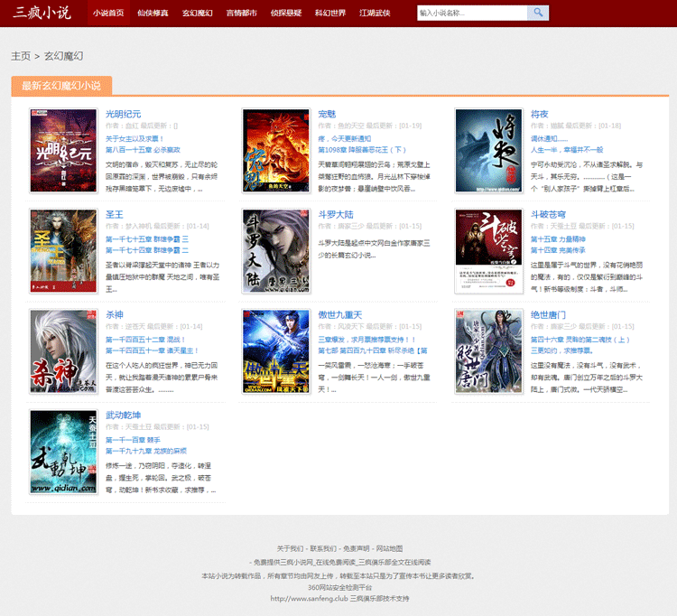Viewport: 677px width, 616px height.
Task: Open chapter 三章爆发，求月票推荐票支持！！
Action: pos(367,340)
